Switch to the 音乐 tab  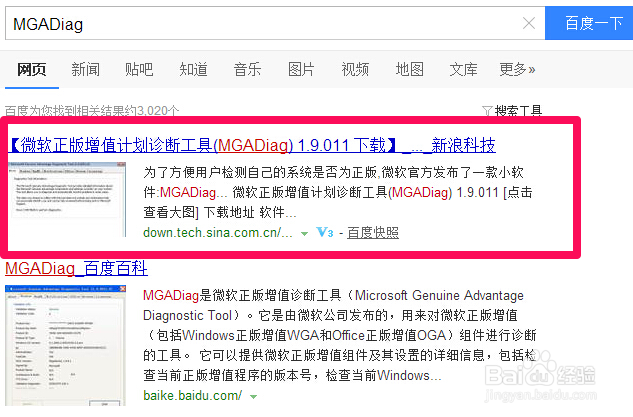click(x=247, y=69)
